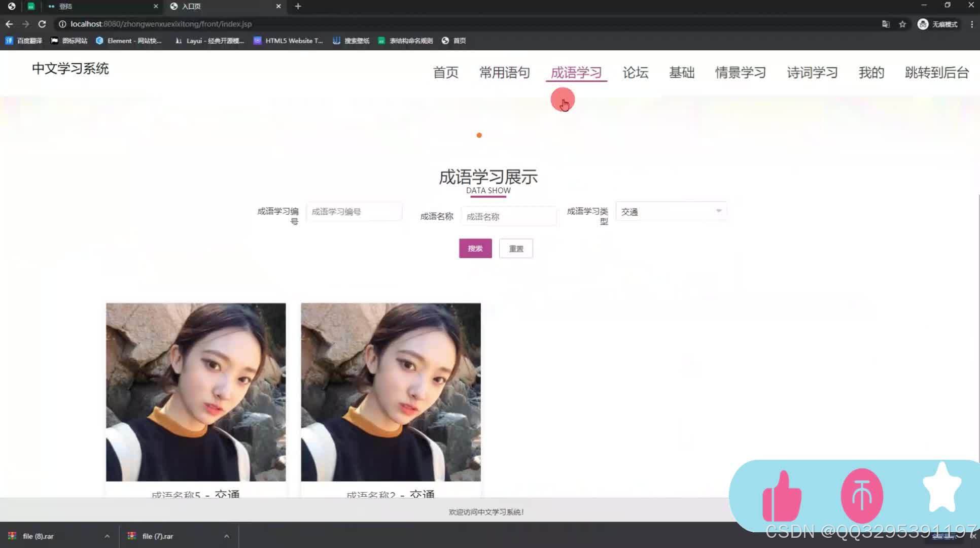Click the browser back arrow

tap(9, 24)
